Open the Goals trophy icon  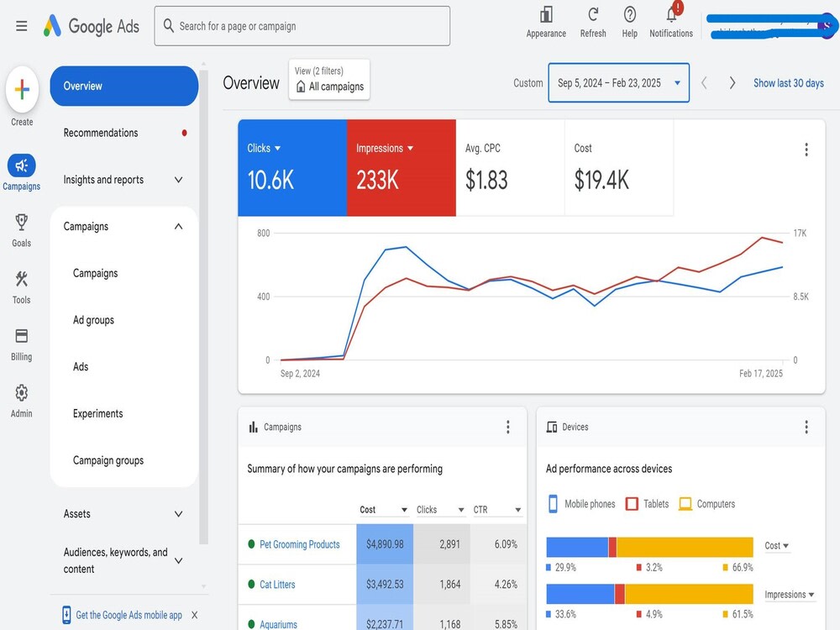(x=22, y=222)
